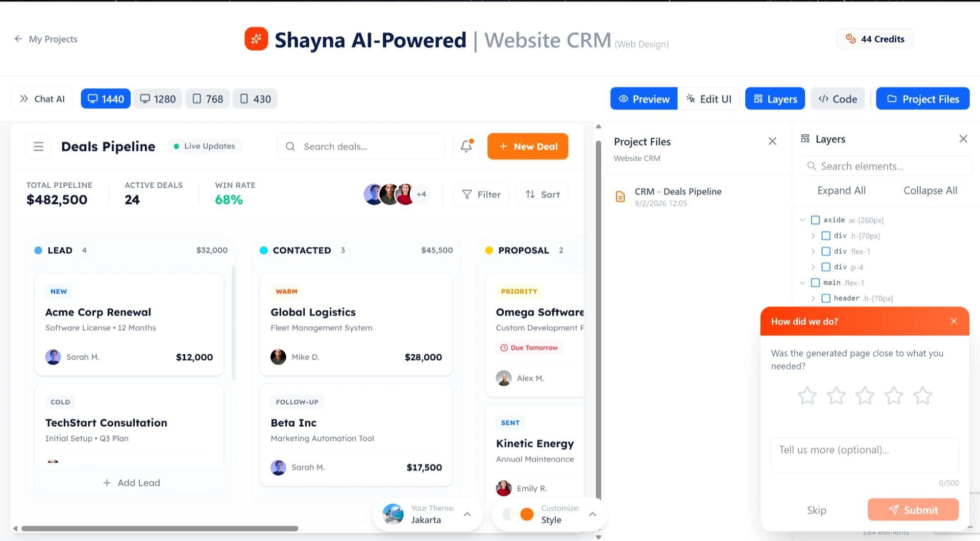Click the CRM - Deals Pipeline file icon
980x541 pixels.
620,196
